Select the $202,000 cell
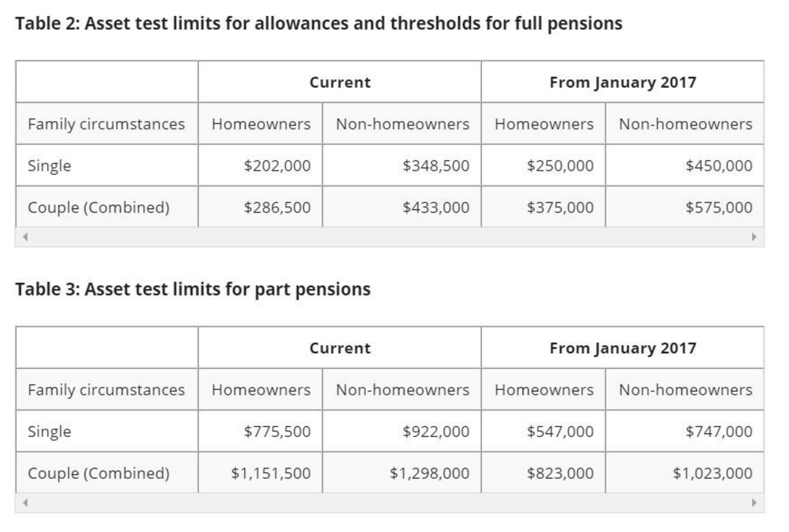Image resolution: width=789 pixels, height=532 pixels. pos(277,165)
